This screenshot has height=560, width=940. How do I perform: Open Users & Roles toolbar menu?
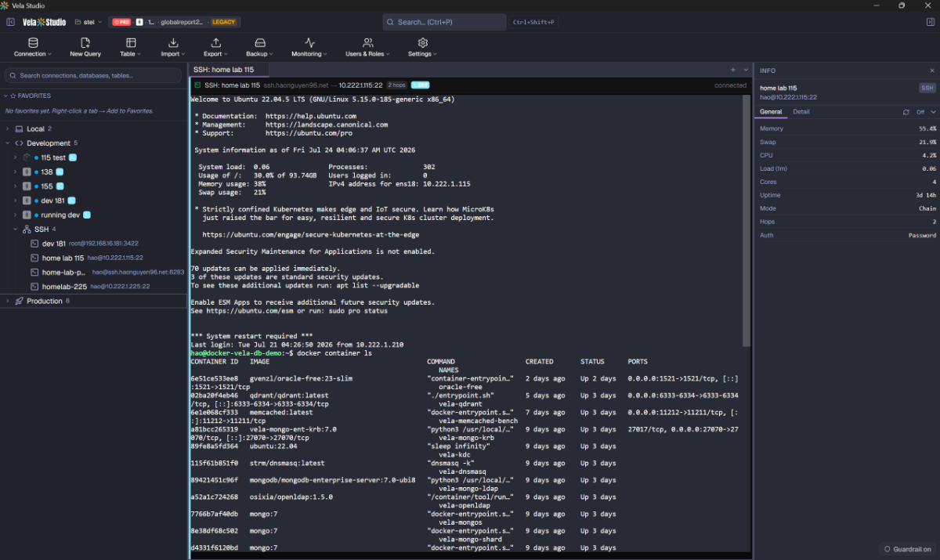367,47
